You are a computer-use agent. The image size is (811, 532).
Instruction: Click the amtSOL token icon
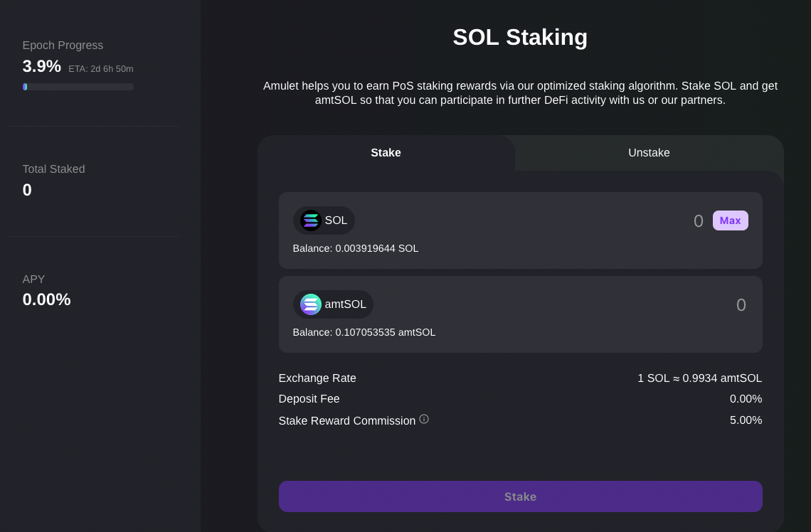click(x=311, y=304)
